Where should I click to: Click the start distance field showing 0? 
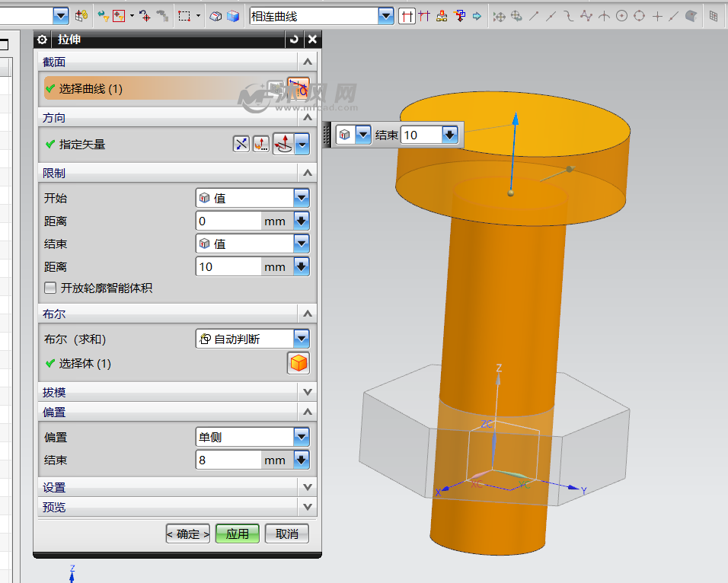click(x=228, y=221)
